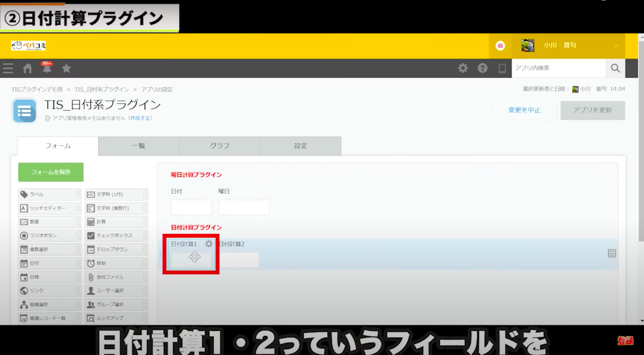Viewport: 644px width, 355px height.
Task: Click the mail icon in yellow header
Action: click(500, 46)
